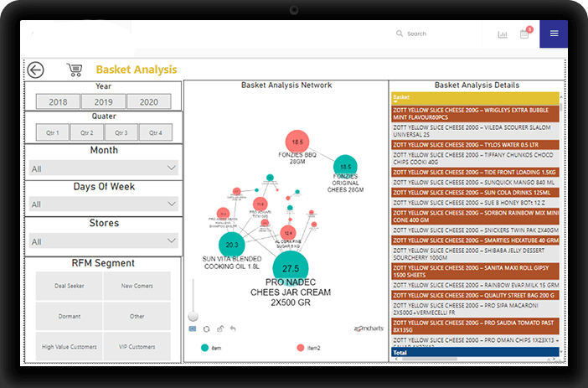Open the bar chart icon in header
Viewport: 588px width, 388px height.
[503, 34]
